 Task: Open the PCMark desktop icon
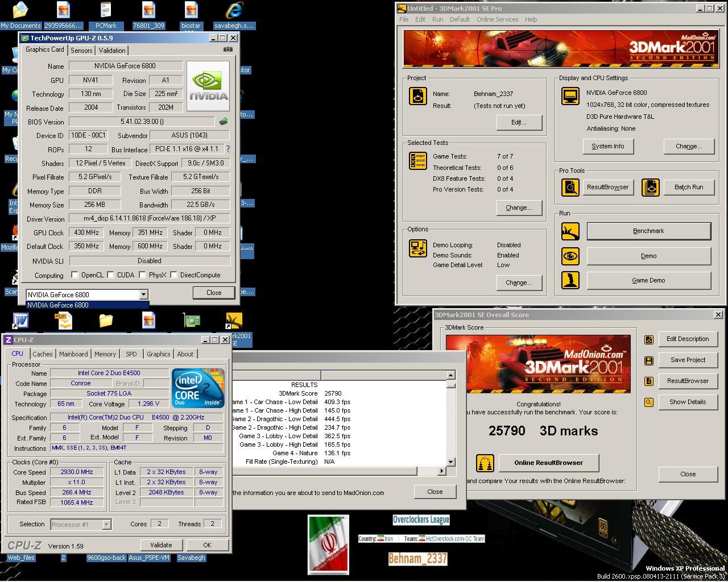coord(106,15)
